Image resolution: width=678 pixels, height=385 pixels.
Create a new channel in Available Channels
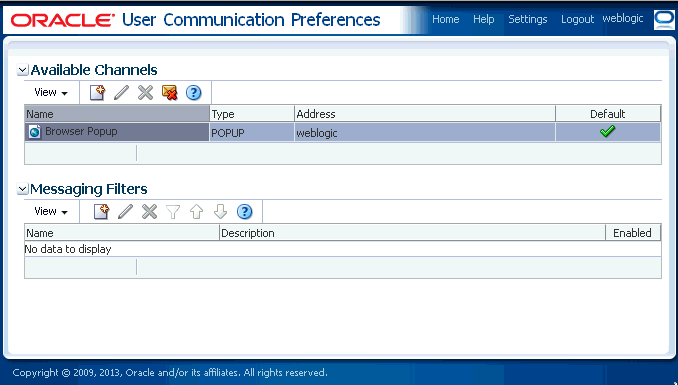(x=97, y=93)
